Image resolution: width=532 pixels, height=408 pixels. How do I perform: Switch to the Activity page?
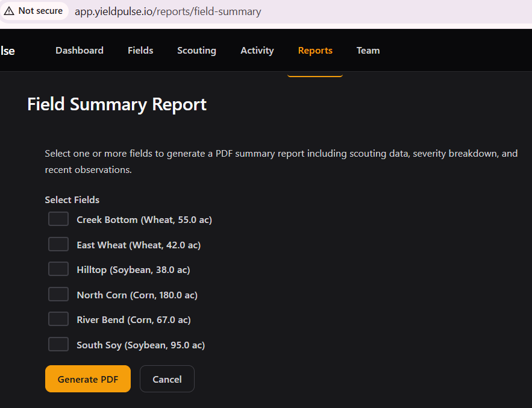click(x=257, y=51)
